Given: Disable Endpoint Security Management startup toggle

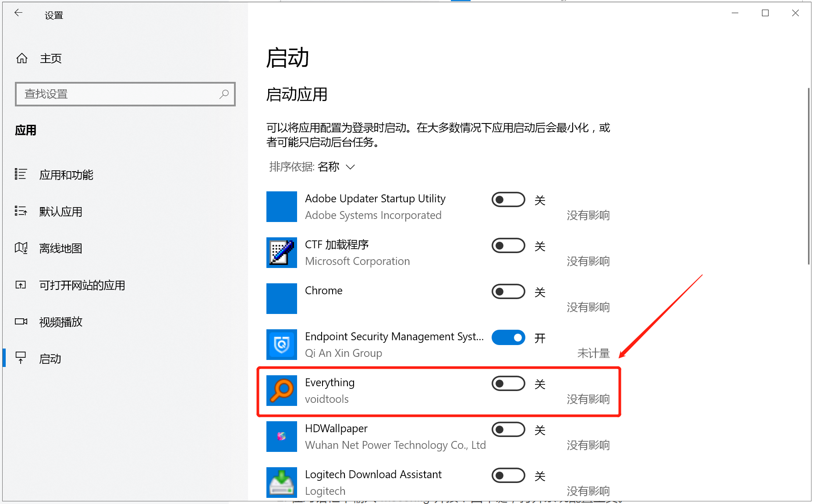Looking at the screenshot, I should 508,338.
